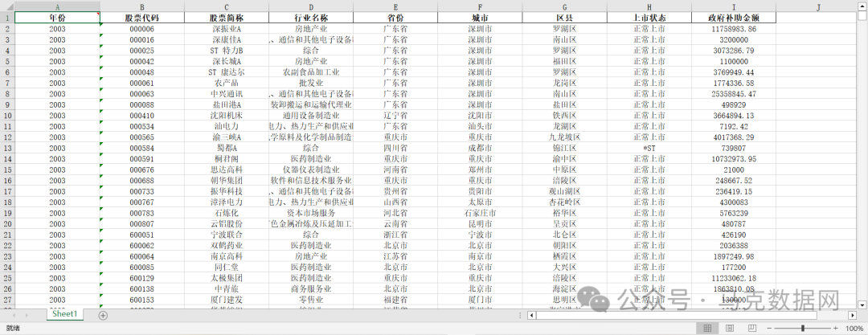Select column D header
This screenshot has height=335, width=868.
point(311,6)
